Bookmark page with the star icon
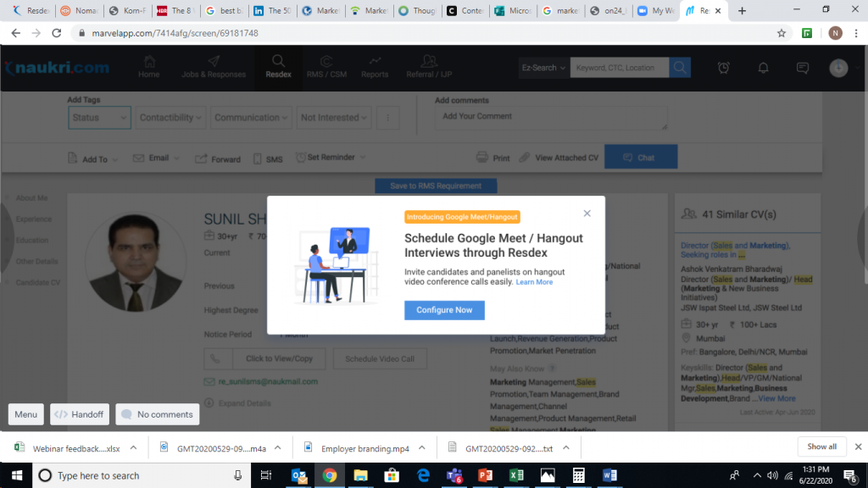Image resolution: width=868 pixels, height=488 pixels. pyautogui.click(x=781, y=33)
